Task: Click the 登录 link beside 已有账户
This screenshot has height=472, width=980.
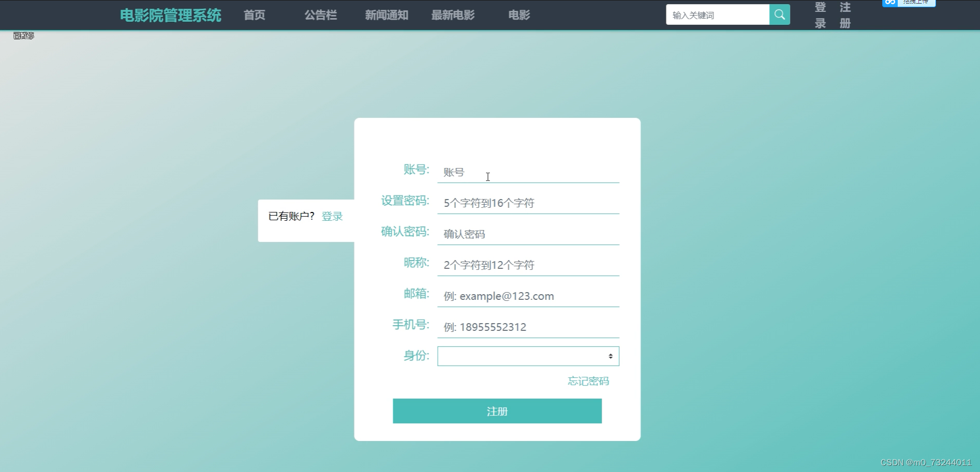Action: (x=332, y=216)
